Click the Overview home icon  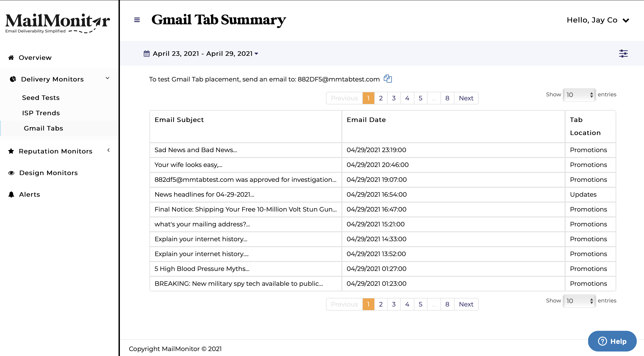11,57
